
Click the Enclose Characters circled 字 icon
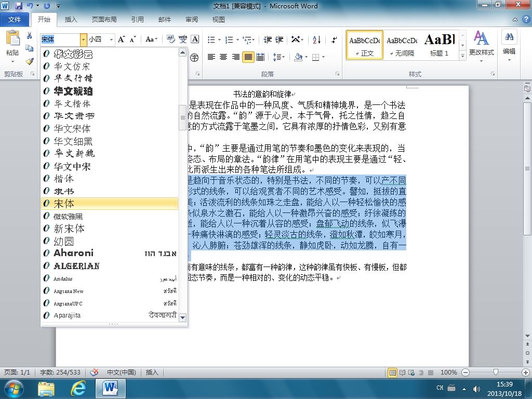[194, 57]
